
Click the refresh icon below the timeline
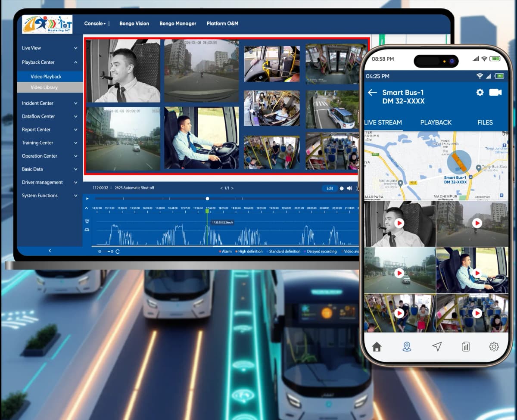(117, 252)
